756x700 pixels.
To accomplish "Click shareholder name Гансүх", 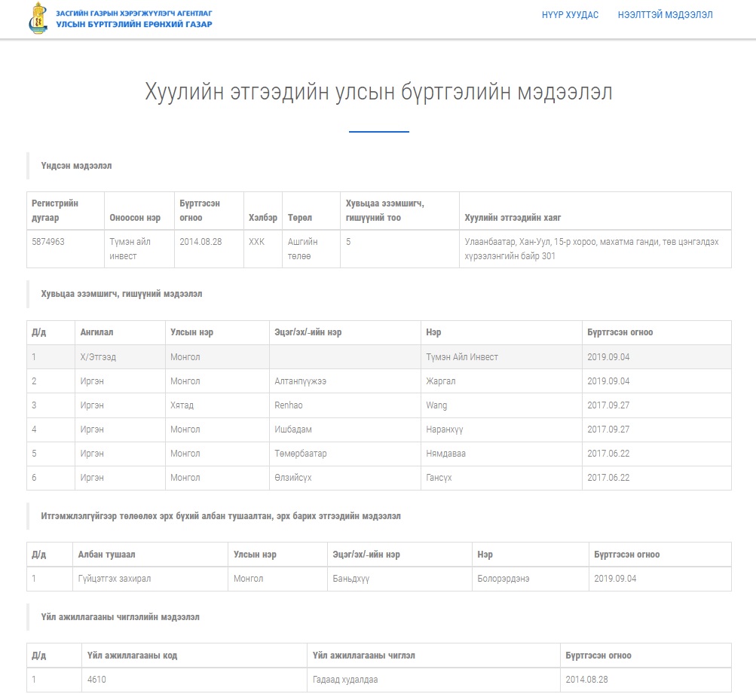I will tap(439, 477).
